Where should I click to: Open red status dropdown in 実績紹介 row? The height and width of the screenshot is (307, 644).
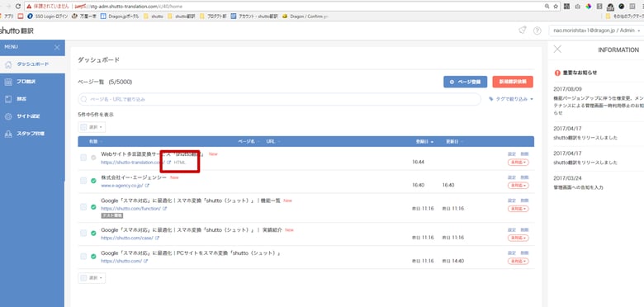tap(519, 238)
